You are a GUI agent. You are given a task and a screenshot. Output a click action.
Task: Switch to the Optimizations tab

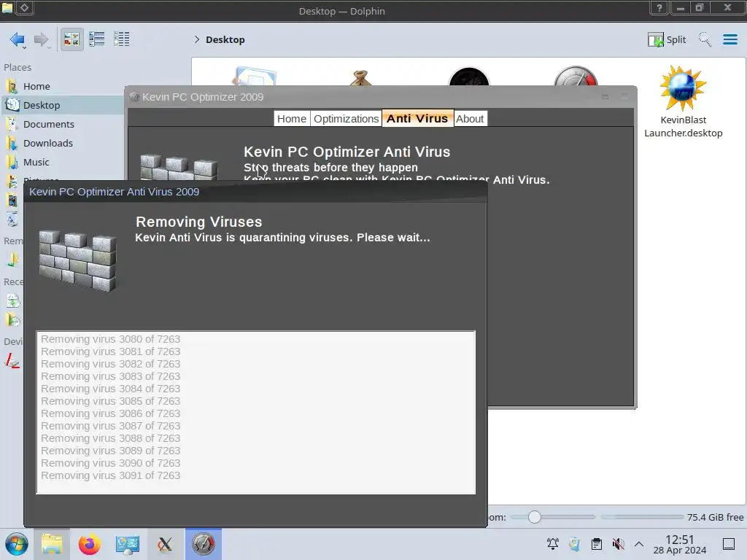pyautogui.click(x=346, y=119)
